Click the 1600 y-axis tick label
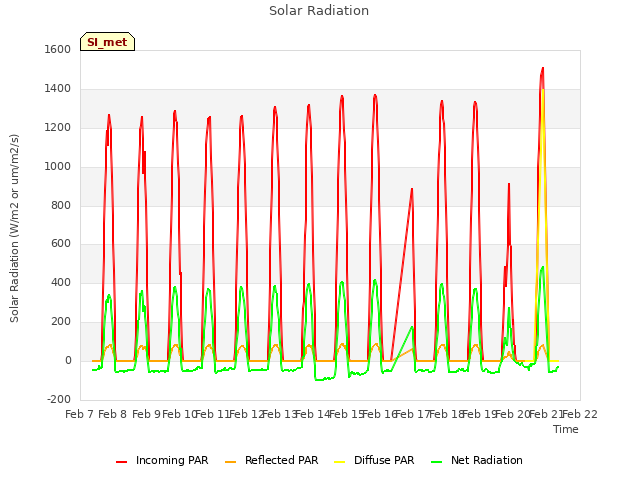 [58, 49]
